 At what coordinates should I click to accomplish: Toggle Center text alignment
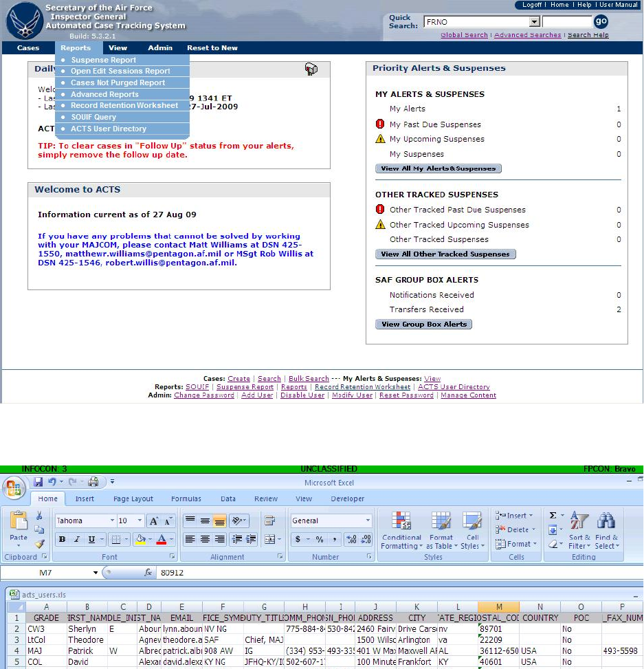coord(205,539)
